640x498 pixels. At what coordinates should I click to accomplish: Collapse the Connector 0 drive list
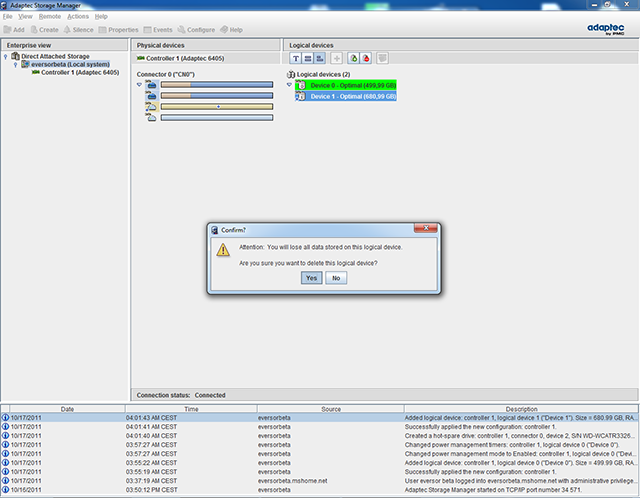139,84
